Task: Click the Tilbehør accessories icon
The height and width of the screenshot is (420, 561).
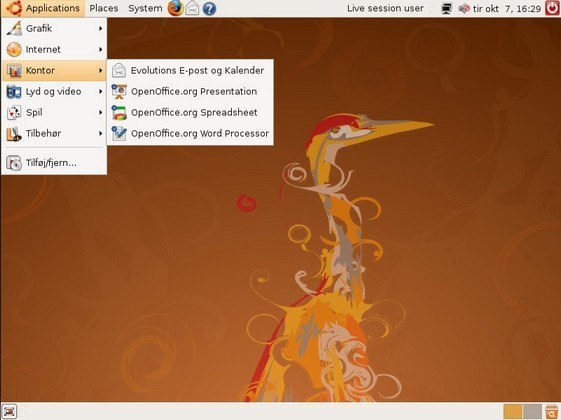Action: pos(14,134)
